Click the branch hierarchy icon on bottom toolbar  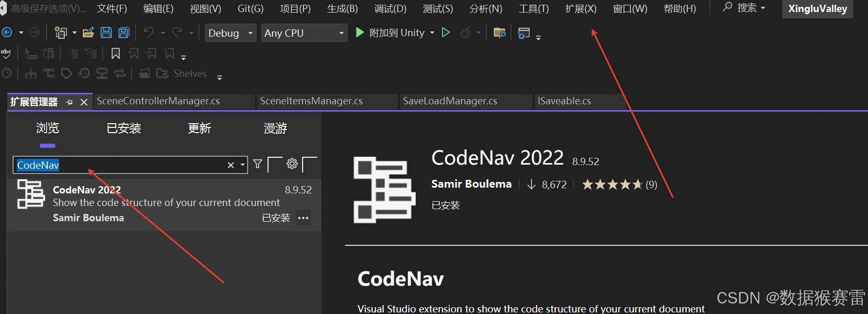pos(31,73)
